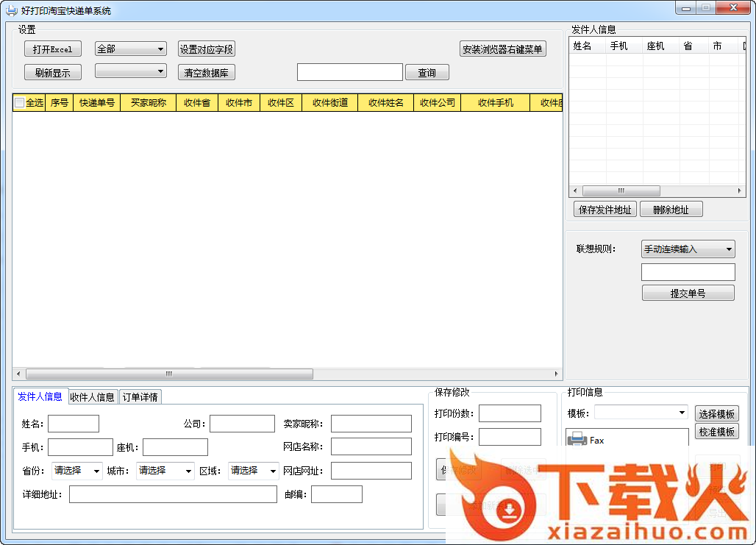Click left arrow of sender list scrollbar
Image resolution: width=756 pixels, height=545 pixels.
pos(575,190)
